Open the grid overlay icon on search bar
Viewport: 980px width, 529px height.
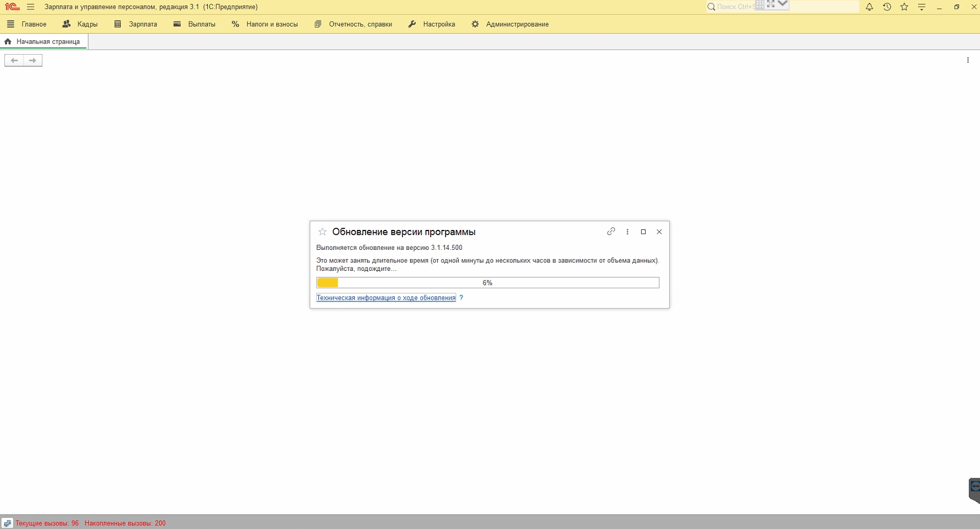coord(760,4)
